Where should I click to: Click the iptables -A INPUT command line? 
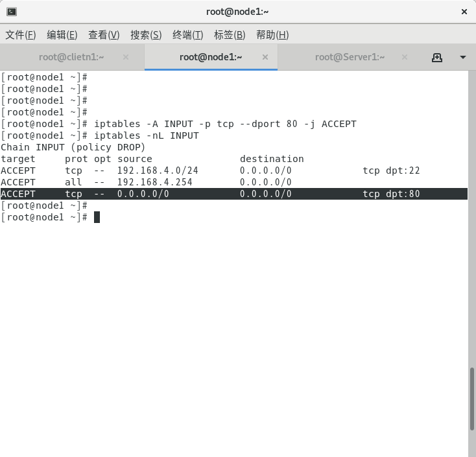point(225,124)
